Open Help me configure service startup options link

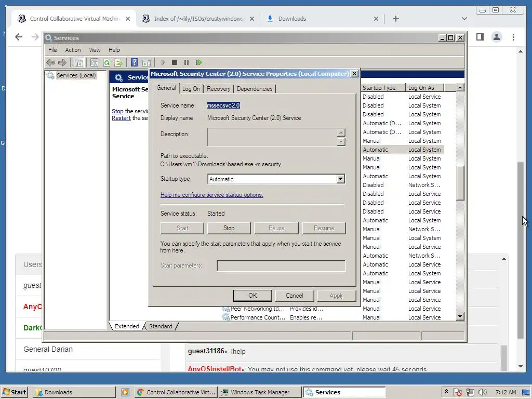(212, 195)
